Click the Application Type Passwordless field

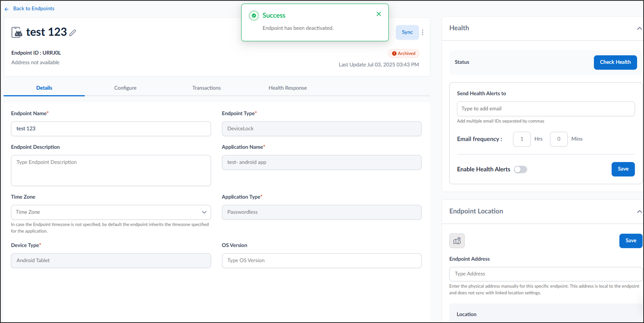pos(321,212)
